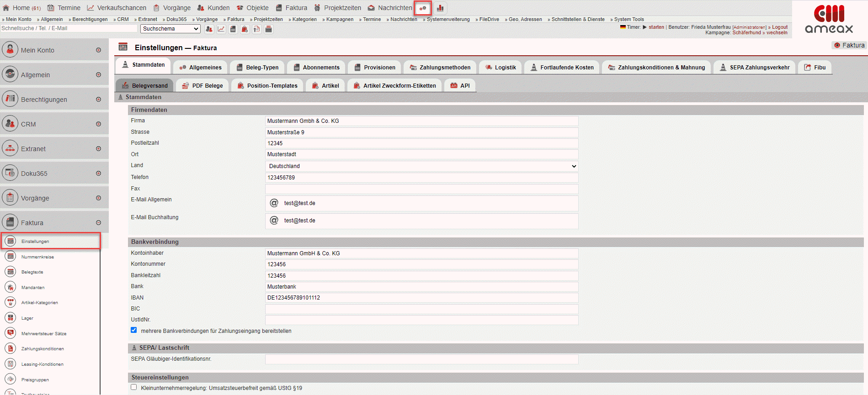
Task: Open the Land dropdown showing Deutschland
Action: [421, 166]
